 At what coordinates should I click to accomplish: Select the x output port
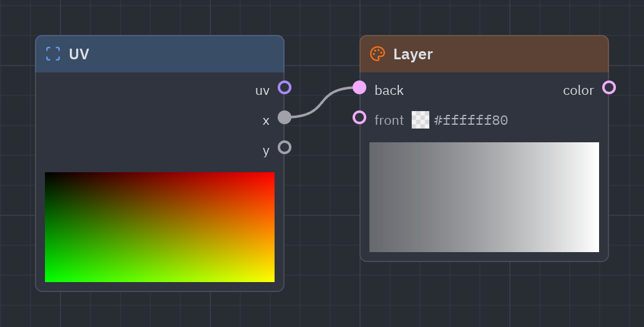tap(285, 117)
